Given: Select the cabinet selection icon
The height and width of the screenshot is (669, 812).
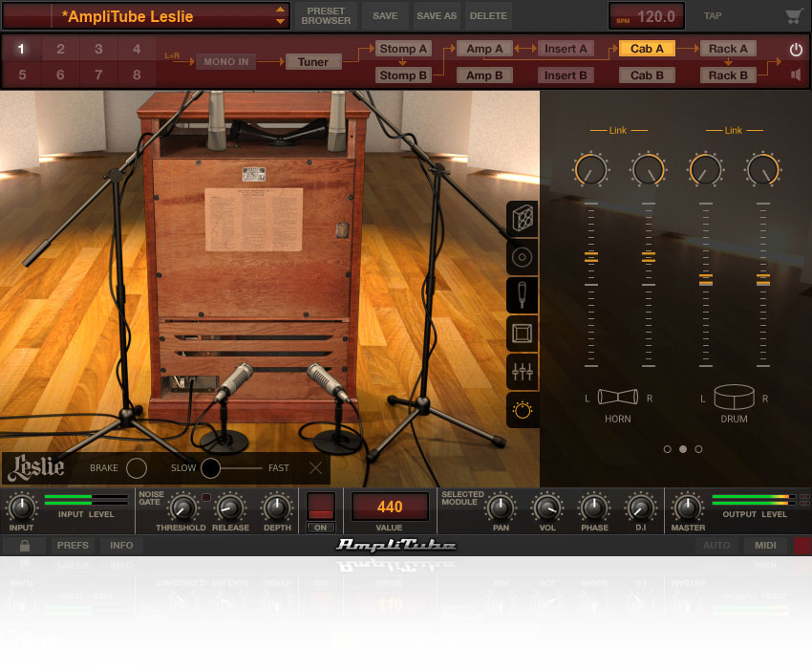Looking at the screenshot, I should pos(523,218).
